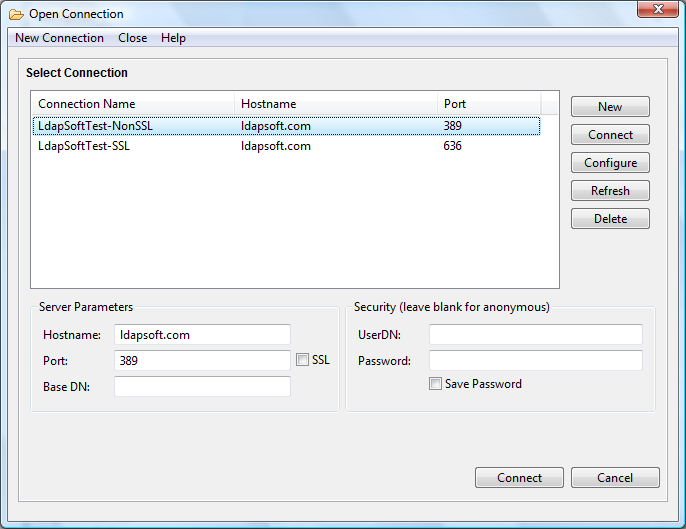Sort by the Connection Name column header
The height and width of the screenshot is (529, 686).
(x=133, y=104)
